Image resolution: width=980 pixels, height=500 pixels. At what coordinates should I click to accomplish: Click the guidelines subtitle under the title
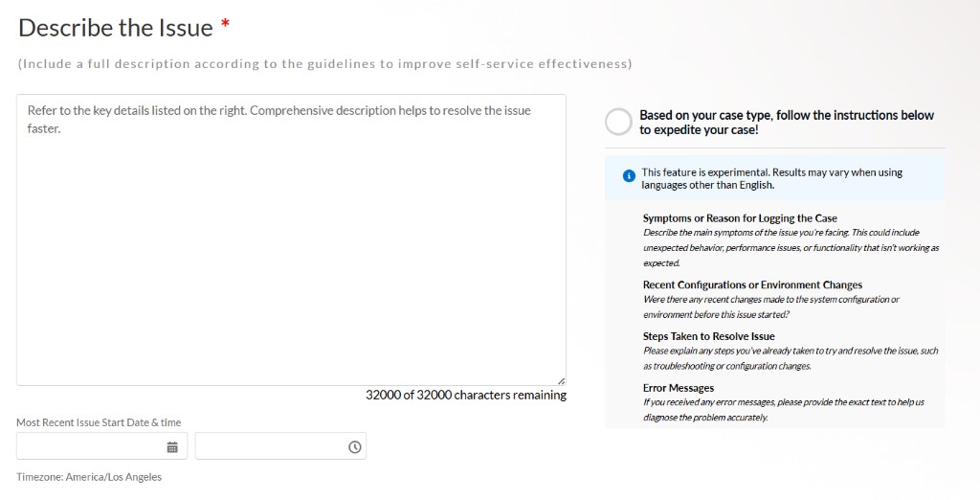click(325, 64)
